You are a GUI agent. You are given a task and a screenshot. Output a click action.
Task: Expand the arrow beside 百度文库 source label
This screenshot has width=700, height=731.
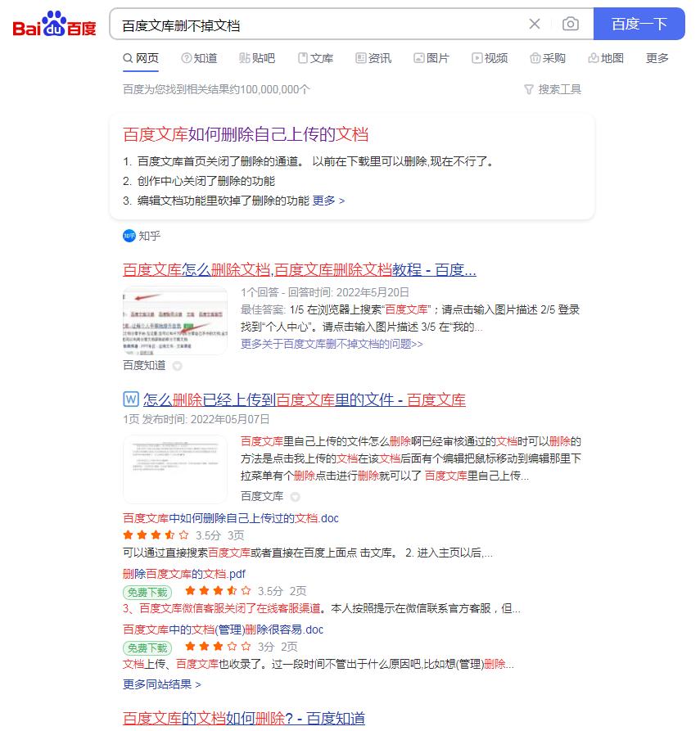pyautogui.click(x=295, y=497)
